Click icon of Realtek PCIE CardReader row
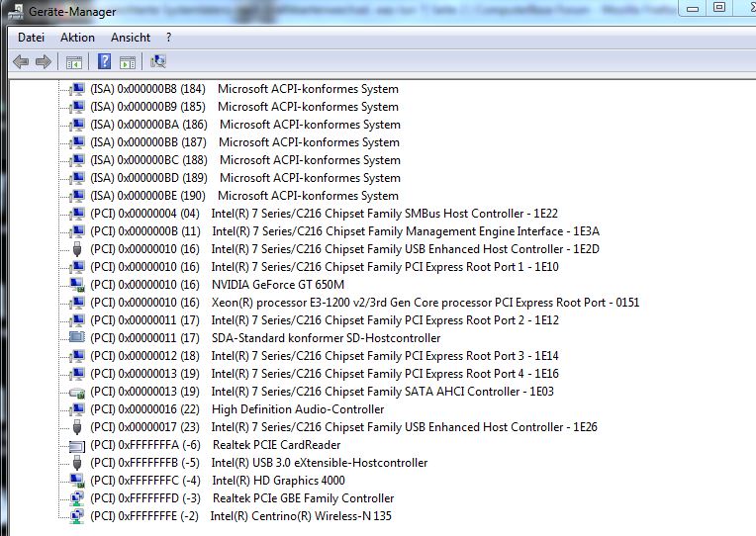This screenshot has height=536, width=756. [77, 446]
